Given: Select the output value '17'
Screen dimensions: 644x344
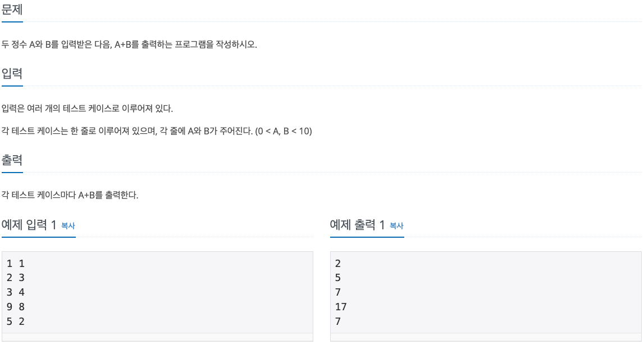Looking at the screenshot, I should pyautogui.click(x=341, y=306).
